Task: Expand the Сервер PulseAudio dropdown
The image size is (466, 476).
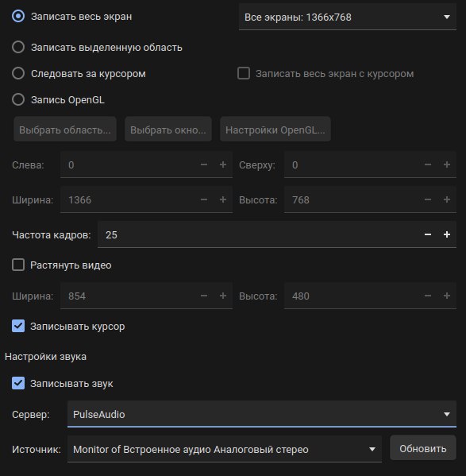Action: [x=262, y=414]
